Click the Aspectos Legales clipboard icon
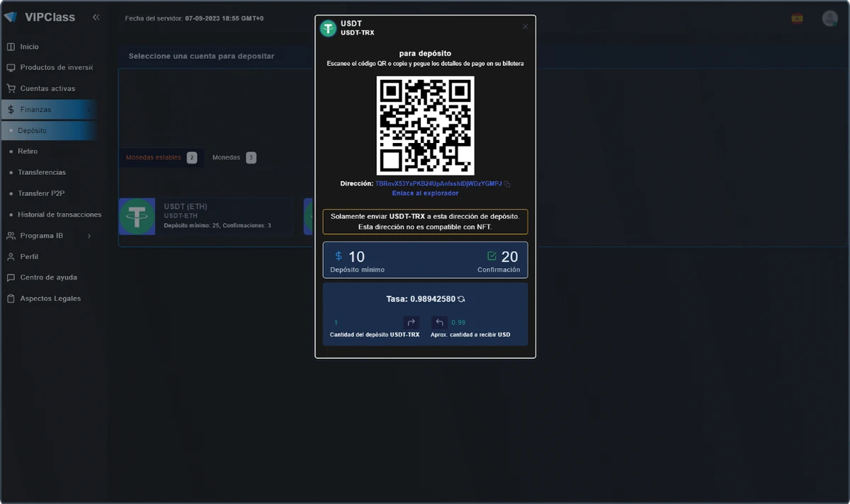This screenshot has height=504, width=850. [x=11, y=299]
